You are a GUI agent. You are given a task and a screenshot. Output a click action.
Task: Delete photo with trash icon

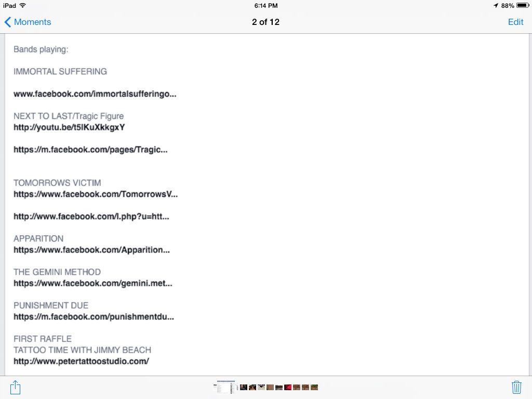pyautogui.click(x=516, y=387)
